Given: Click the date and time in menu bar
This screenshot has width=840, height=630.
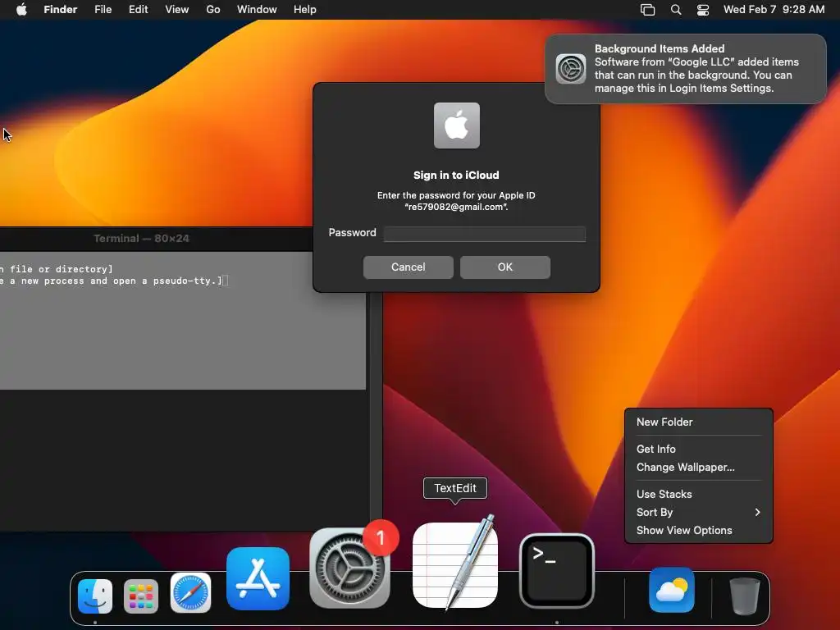Looking at the screenshot, I should (x=774, y=10).
